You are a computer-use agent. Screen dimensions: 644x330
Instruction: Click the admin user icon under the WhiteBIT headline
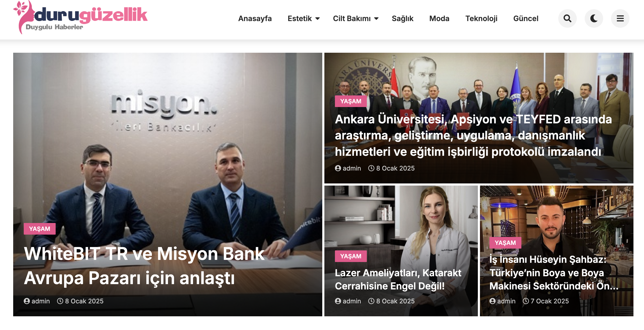click(27, 301)
